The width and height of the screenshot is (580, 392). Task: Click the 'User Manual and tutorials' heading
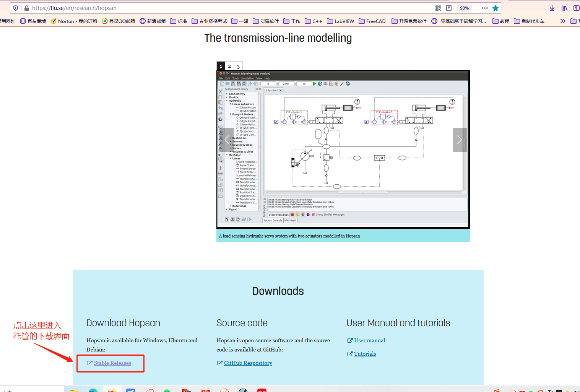[398, 323]
